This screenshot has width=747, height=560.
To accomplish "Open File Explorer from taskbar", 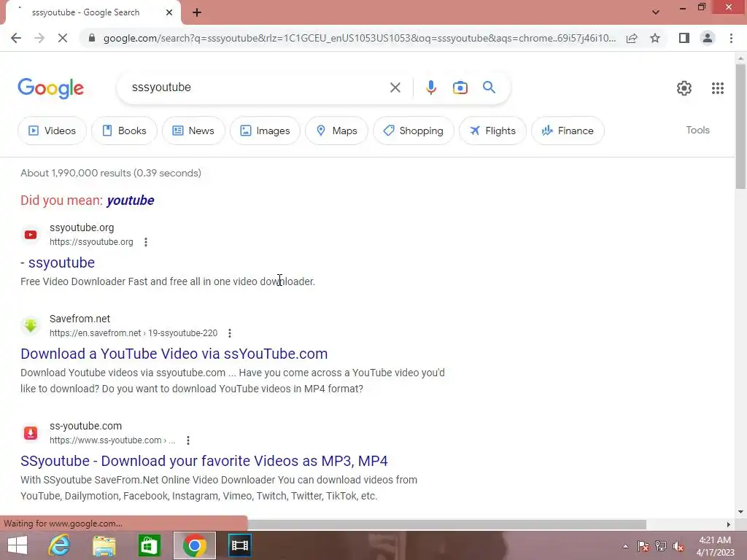I will click(104, 545).
